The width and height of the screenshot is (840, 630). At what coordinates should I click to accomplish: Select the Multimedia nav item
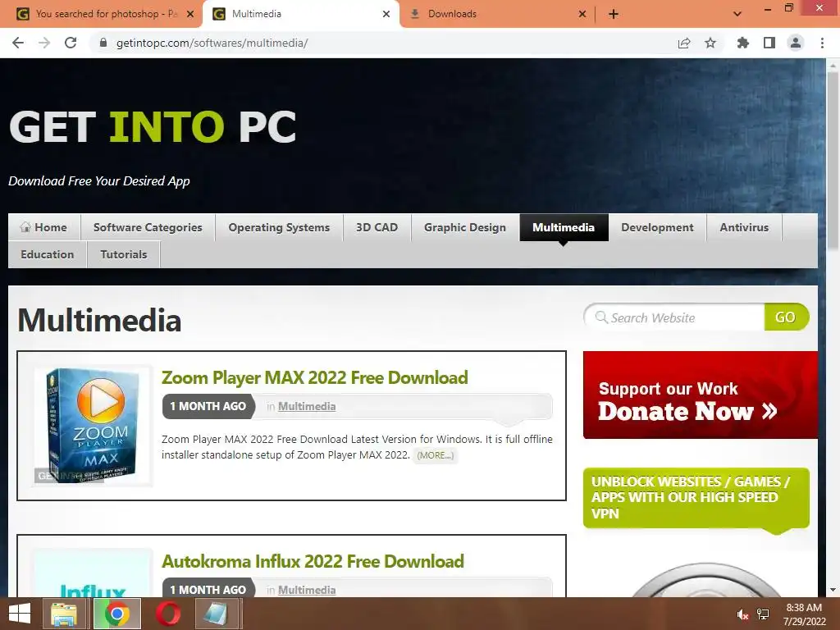tap(564, 227)
